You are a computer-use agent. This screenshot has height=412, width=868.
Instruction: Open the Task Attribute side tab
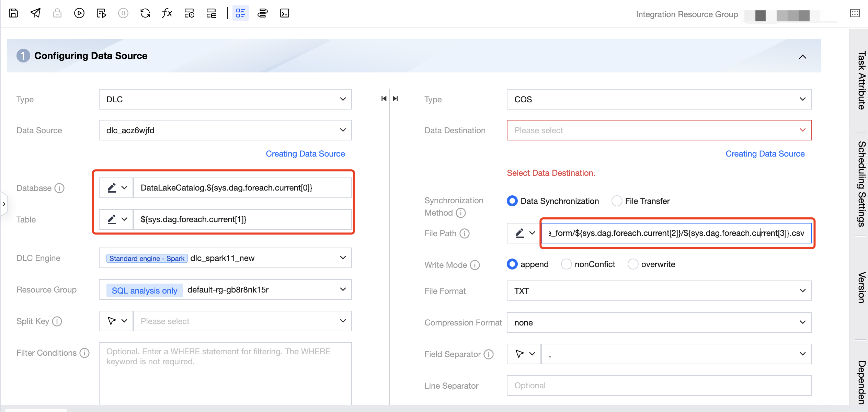pyautogui.click(x=861, y=80)
